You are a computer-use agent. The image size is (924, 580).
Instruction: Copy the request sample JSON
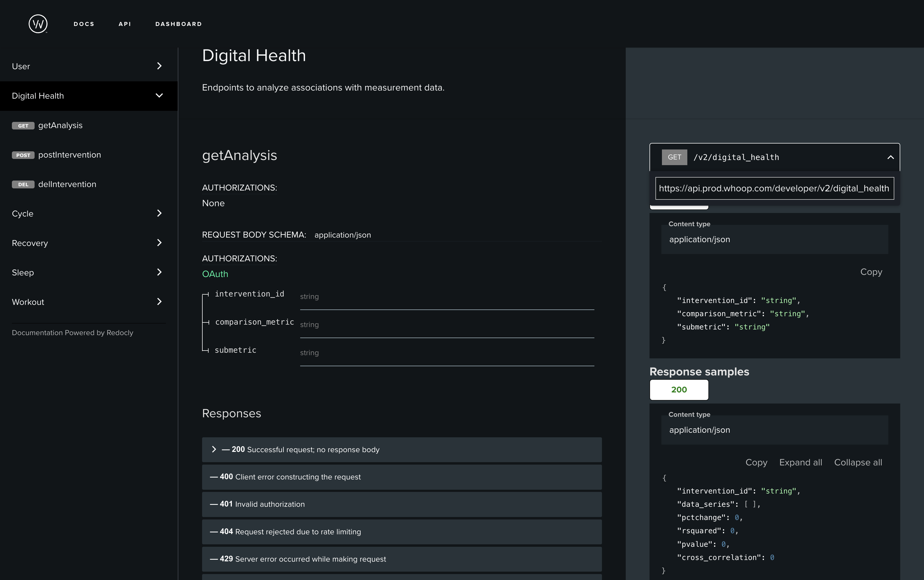point(871,272)
